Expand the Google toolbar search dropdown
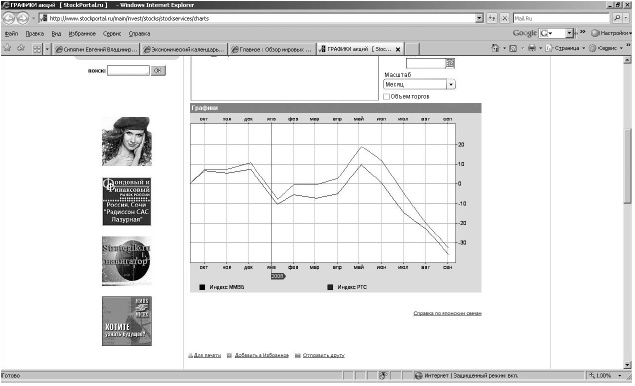Image resolution: width=635 pixels, height=386 pixels. tap(569, 33)
